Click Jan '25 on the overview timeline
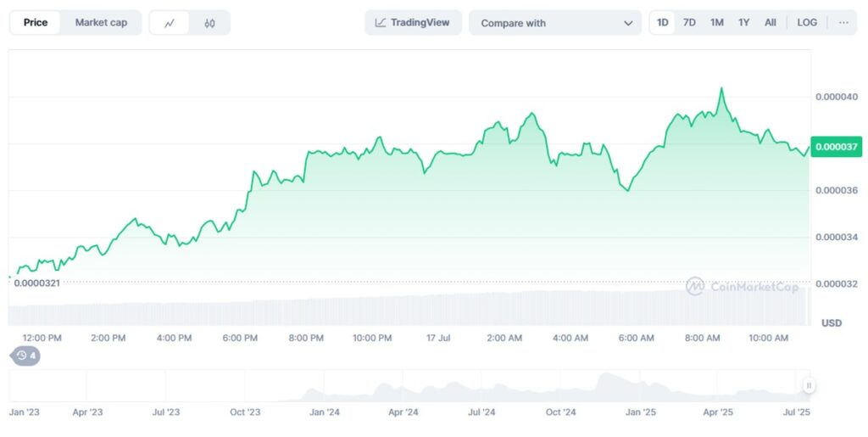 (x=641, y=412)
